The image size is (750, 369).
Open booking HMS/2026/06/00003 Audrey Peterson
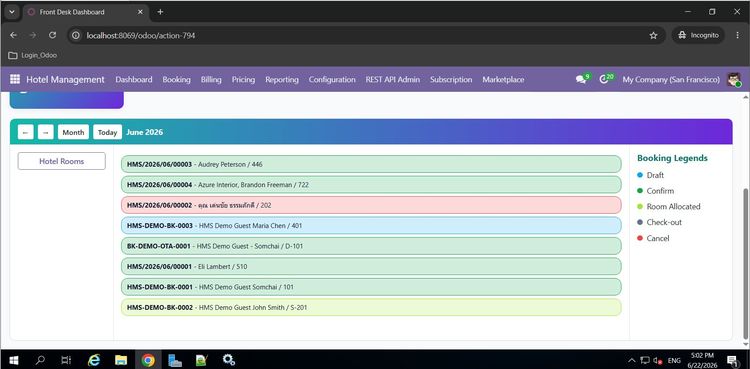pos(371,164)
